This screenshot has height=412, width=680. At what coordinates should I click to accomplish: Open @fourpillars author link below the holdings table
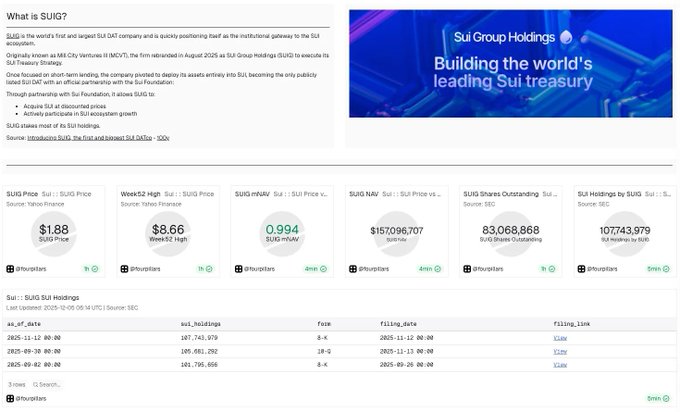[x=31, y=399]
